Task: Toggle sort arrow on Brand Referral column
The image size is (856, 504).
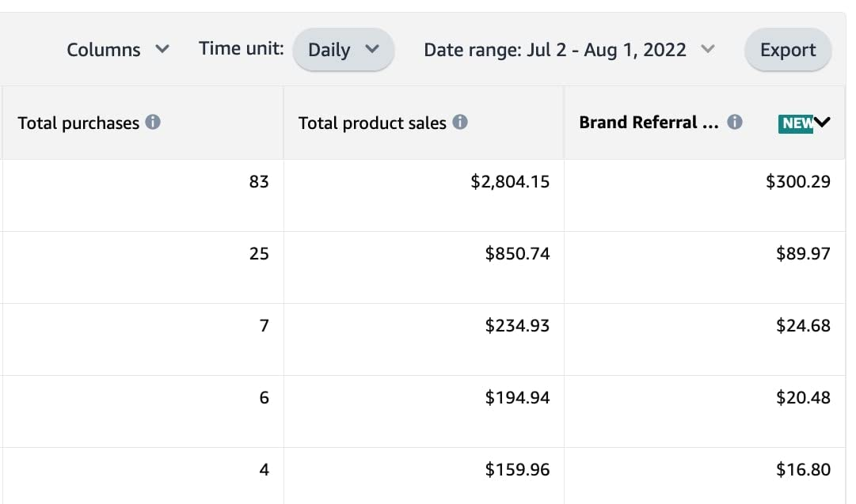Action: click(x=822, y=122)
